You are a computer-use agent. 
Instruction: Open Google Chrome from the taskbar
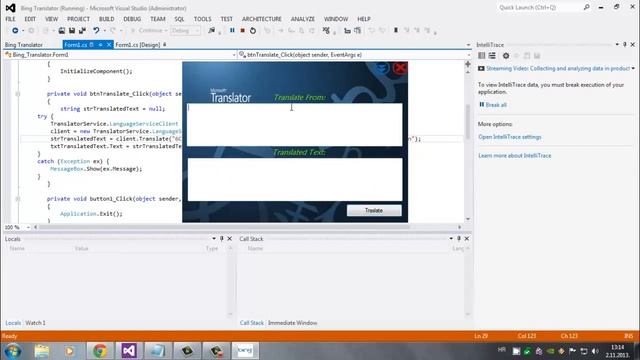pyautogui.click(x=100, y=351)
